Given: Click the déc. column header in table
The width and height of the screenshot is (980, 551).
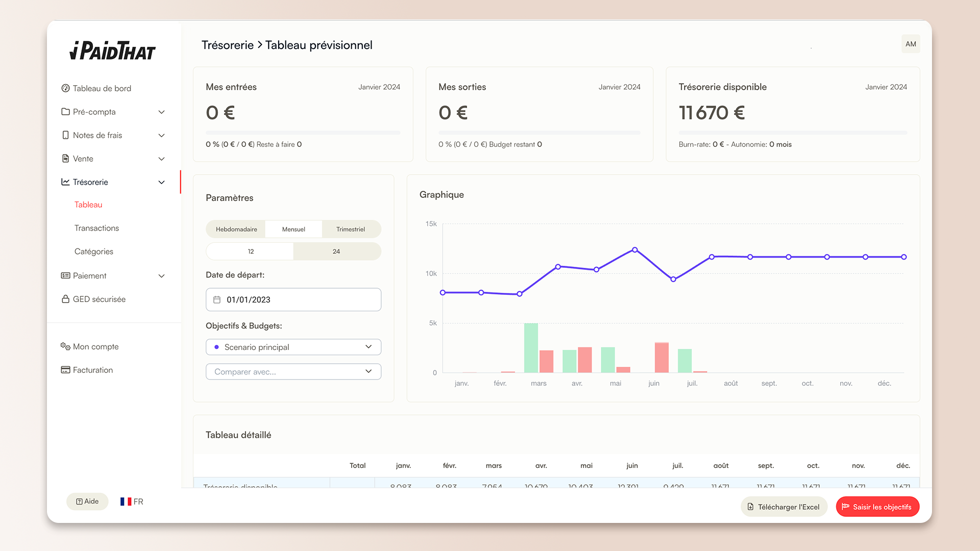Looking at the screenshot, I should 903,465.
